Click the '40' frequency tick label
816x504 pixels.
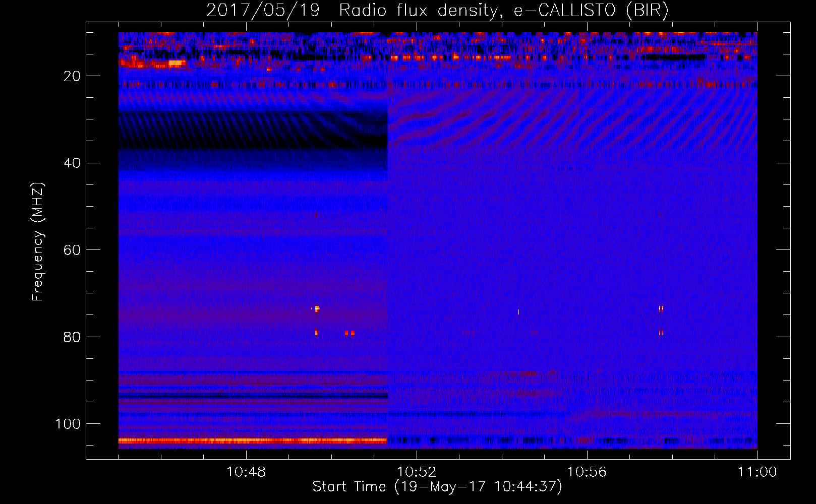click(72, 163)
